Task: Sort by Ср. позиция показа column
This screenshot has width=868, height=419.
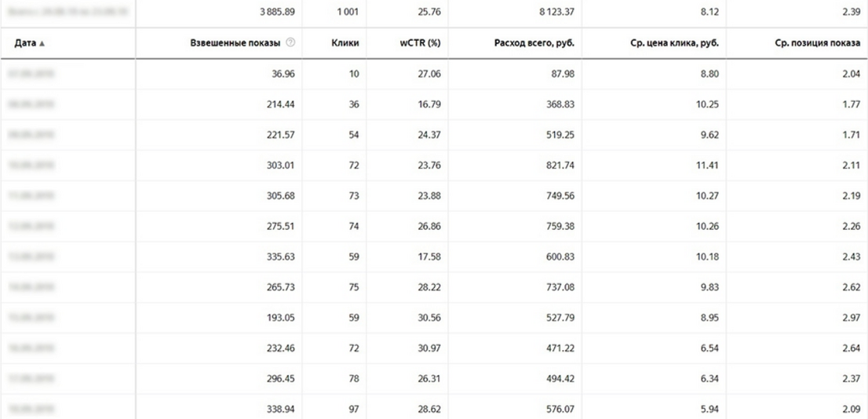Action: (x=819, y=43)
